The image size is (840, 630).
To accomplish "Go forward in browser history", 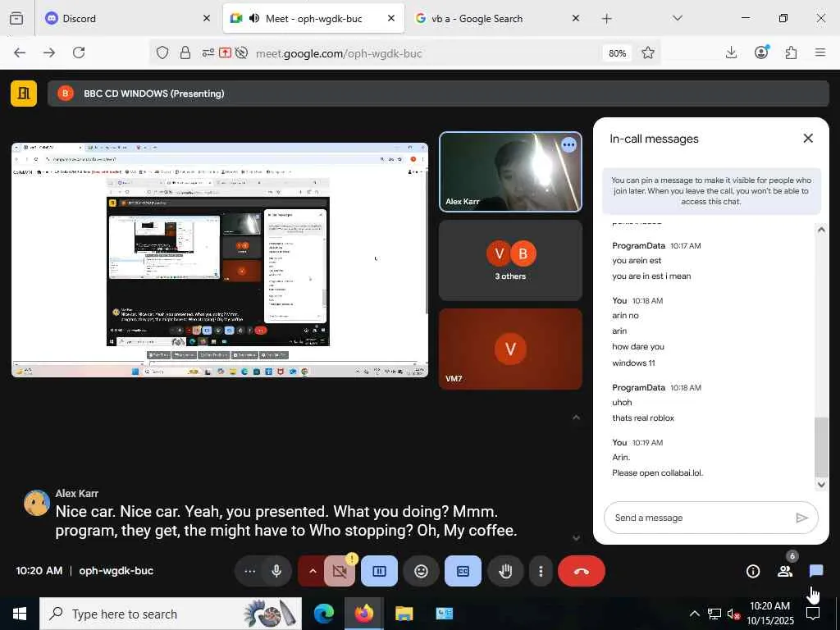I will point(49,52).
